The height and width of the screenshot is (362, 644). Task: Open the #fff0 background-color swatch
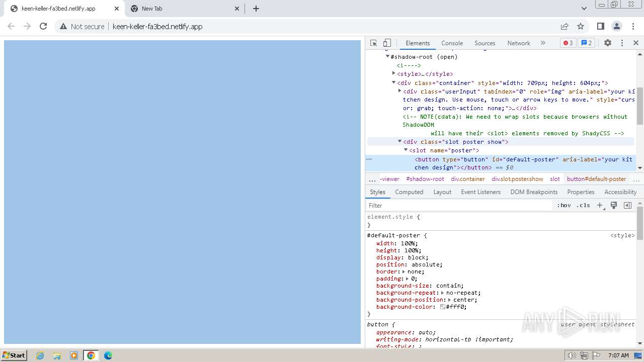pos(443,307)
